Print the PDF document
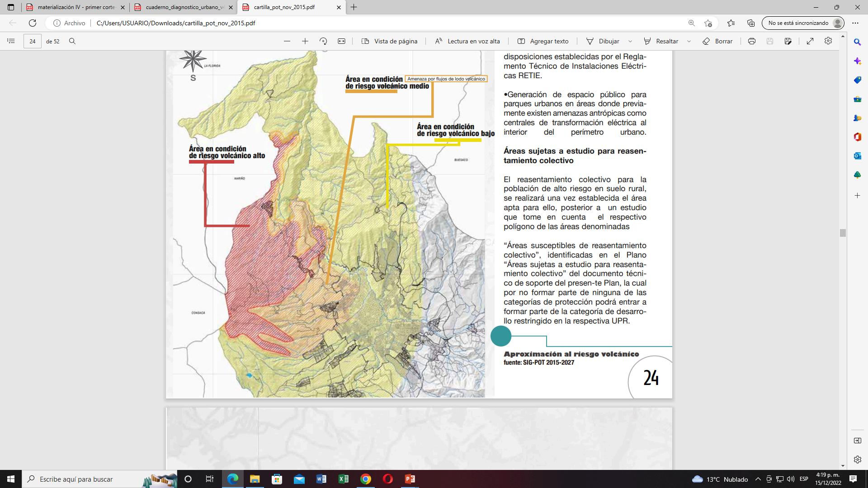The image size is (868, 488). (x=752, y=41)
